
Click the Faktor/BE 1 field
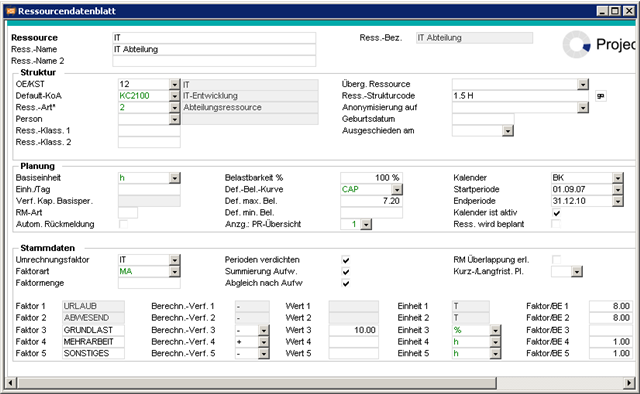pos(611,306)
